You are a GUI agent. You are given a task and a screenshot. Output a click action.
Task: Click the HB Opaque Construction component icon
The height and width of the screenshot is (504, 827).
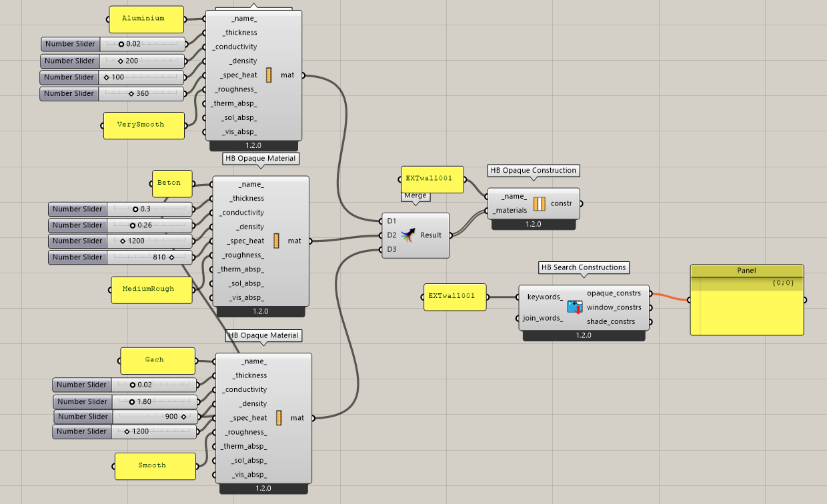coord(540,203)
